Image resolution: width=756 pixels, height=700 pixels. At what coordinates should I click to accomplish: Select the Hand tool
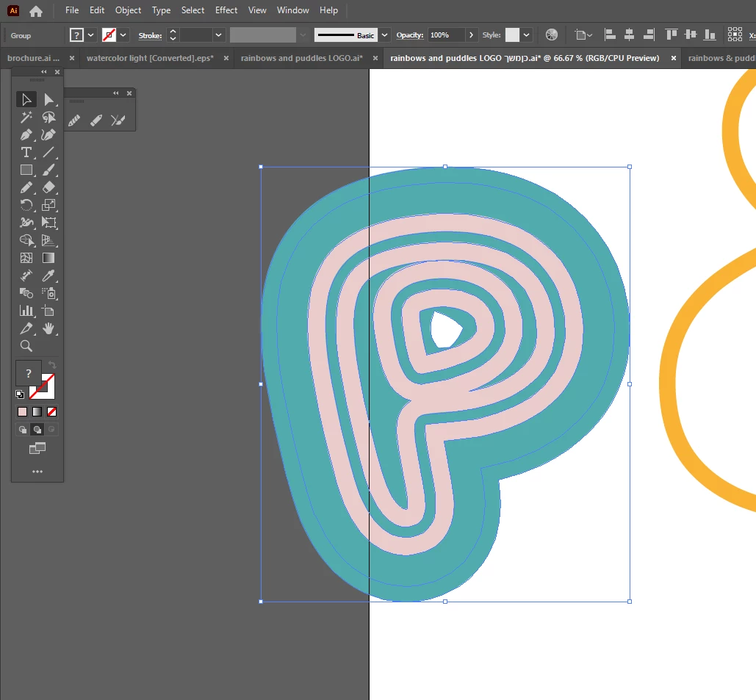[48, 328]
